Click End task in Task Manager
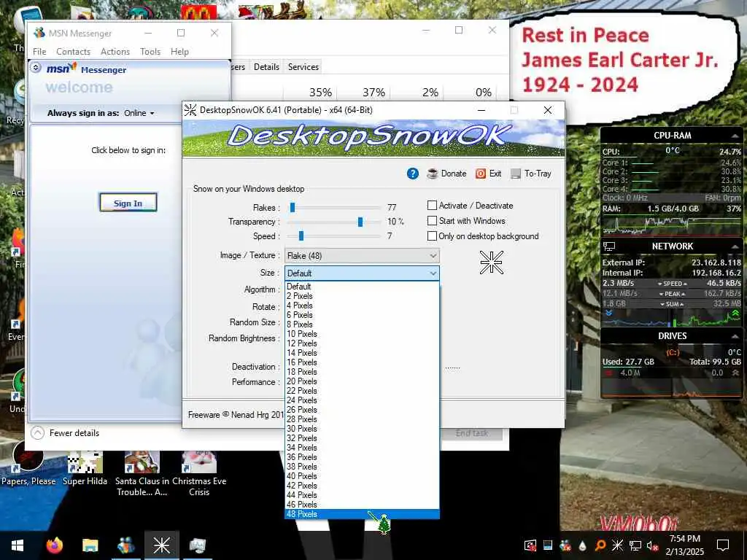747x560 pixels. [472, 433]
